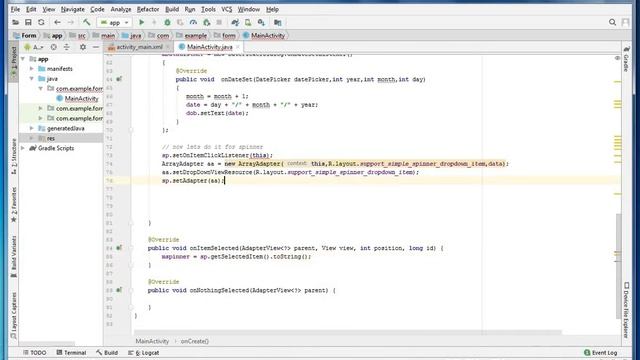Viewport: 640px width, 360px height.
Task: Open the Refactor menu
Action: 148,9
